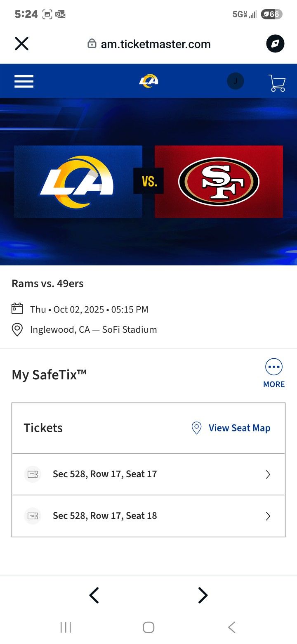Open the MORE options button
Screen dimensions: 297x644
(274, 373)
